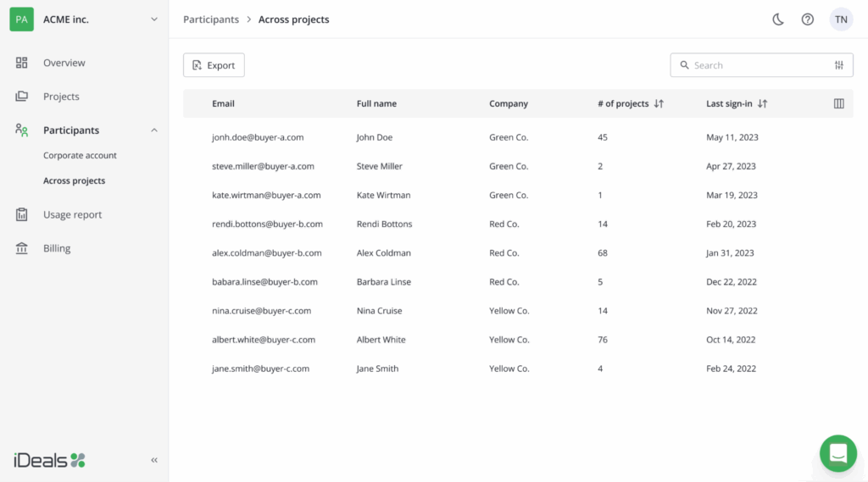Sort by number of projects
Viewport: 868px width, 482px height.
click(x=659, y=103)
